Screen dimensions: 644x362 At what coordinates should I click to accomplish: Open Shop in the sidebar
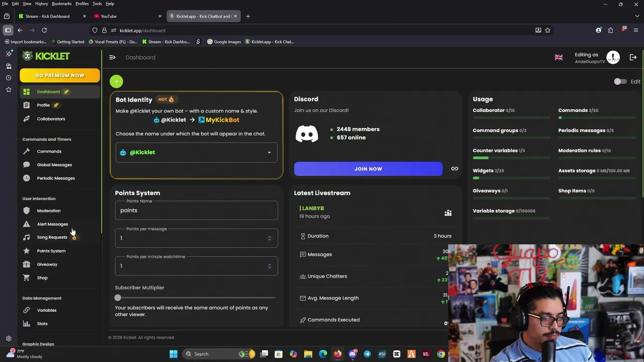(42, 278)
